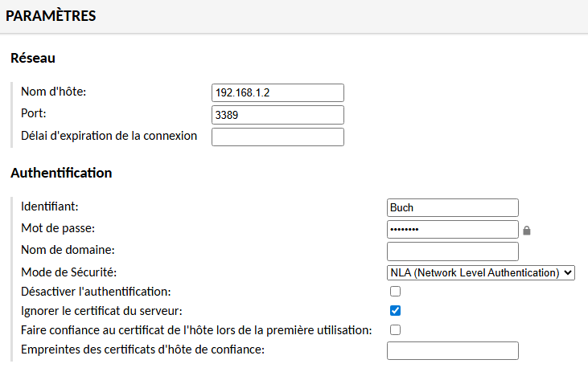Screen dimensions: 588x372
Task: Click the Empreintes des certificats input field
Action: [452, 350]
